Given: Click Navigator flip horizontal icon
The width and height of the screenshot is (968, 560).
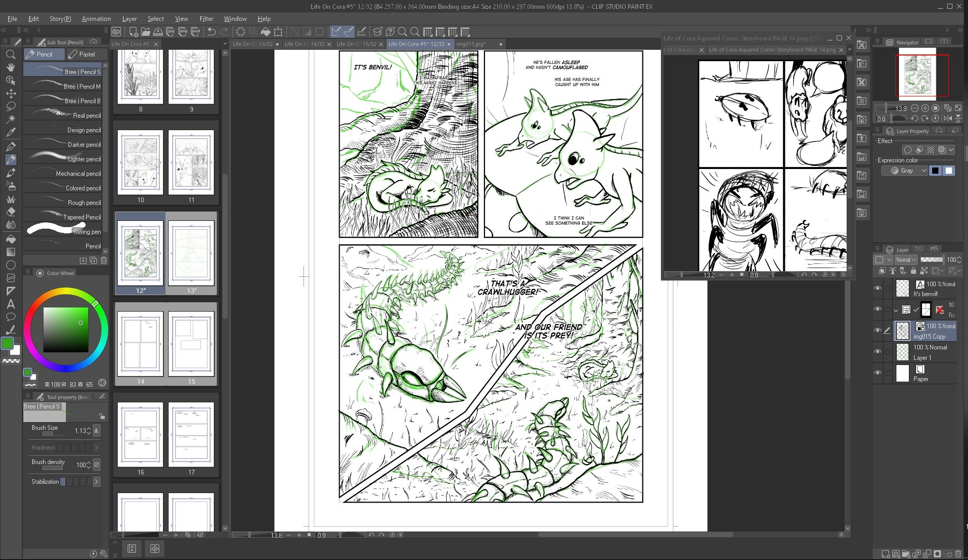Looking at the screenshot, I should point(948,119).
